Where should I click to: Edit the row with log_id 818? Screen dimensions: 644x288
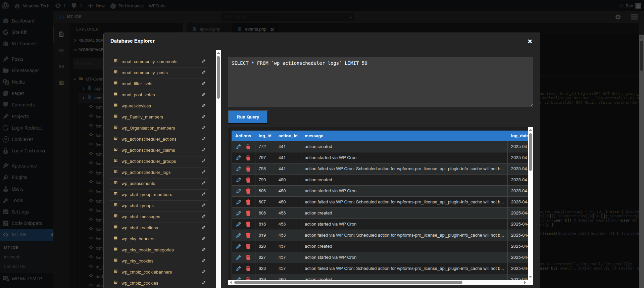239,224
